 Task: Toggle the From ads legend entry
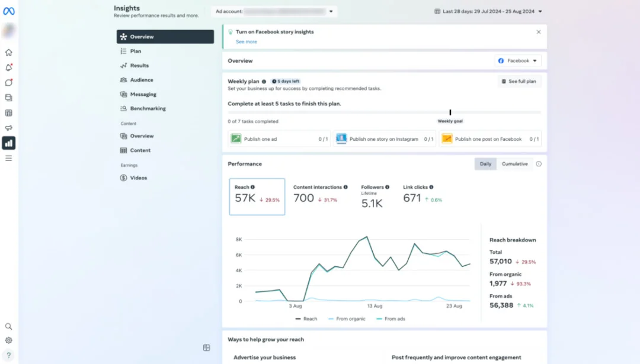pyautogui.click(x=391, y=319)
